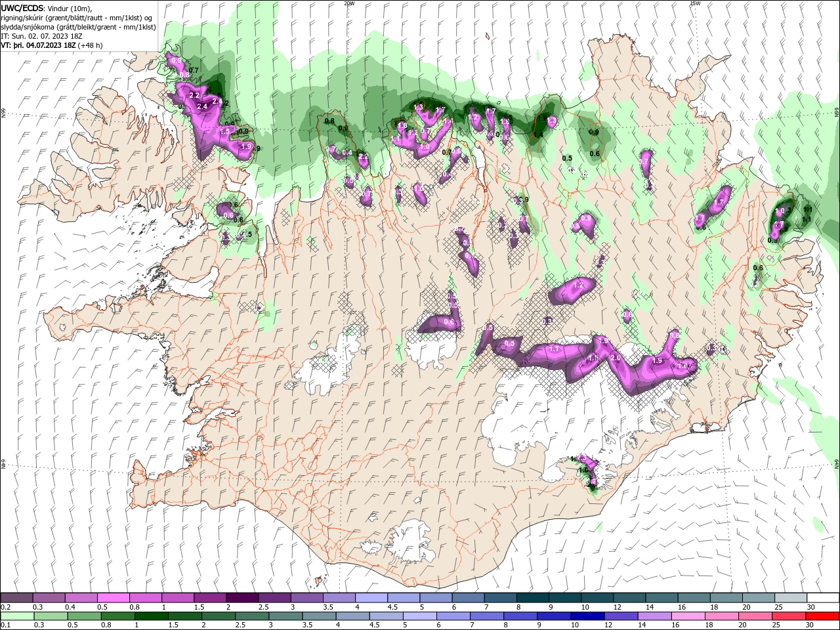Click the '1.5' label in the upper legend row
Screen dimensions: 840x630
coord(199,607)
